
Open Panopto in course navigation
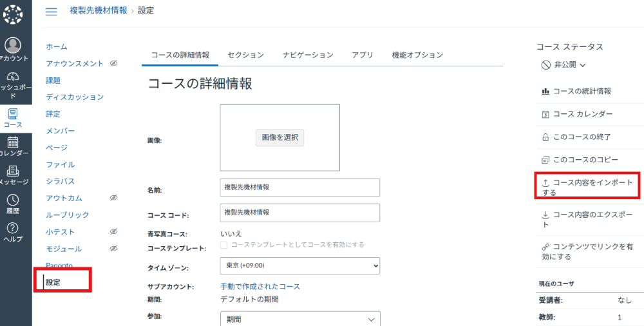coord(59,265)
